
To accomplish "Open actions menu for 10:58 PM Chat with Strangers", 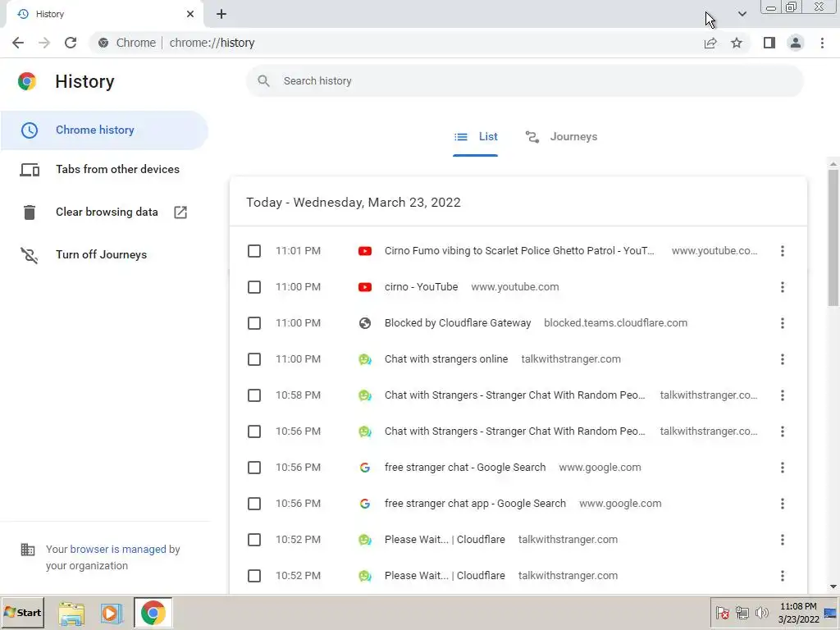I will (782, 395).
